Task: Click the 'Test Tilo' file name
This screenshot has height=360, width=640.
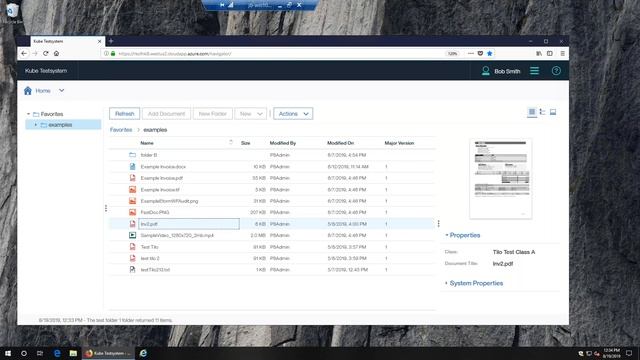Action: click(x=149, y=247)
